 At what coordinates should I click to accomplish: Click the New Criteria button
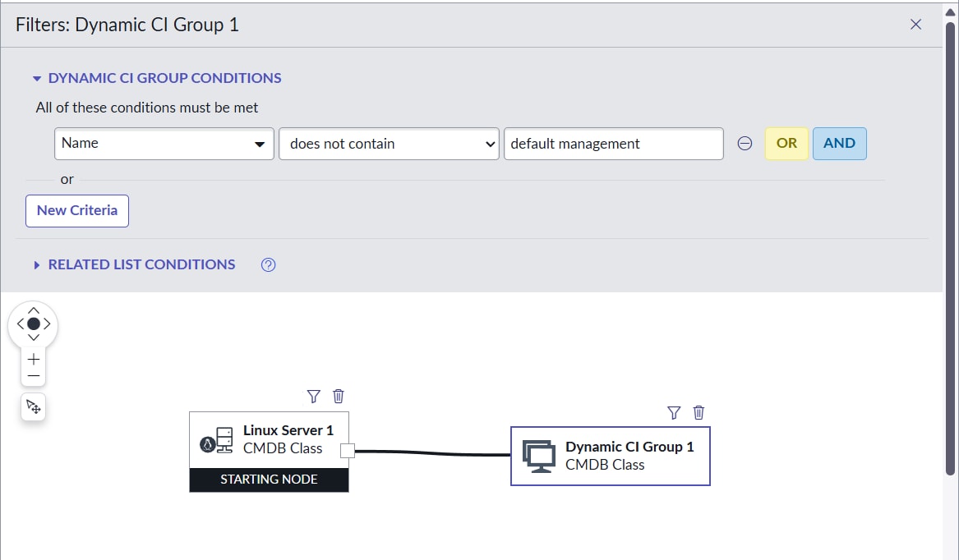point(77,210)
